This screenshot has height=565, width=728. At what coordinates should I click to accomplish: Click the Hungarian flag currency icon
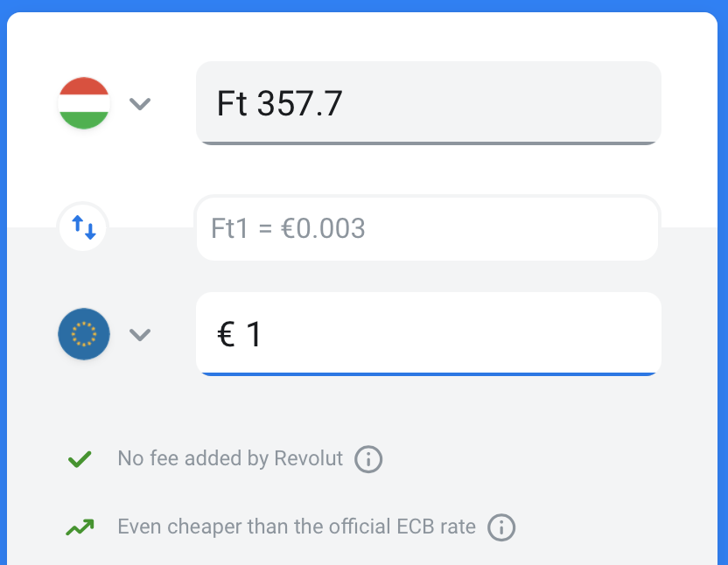[x=84, y=103]
